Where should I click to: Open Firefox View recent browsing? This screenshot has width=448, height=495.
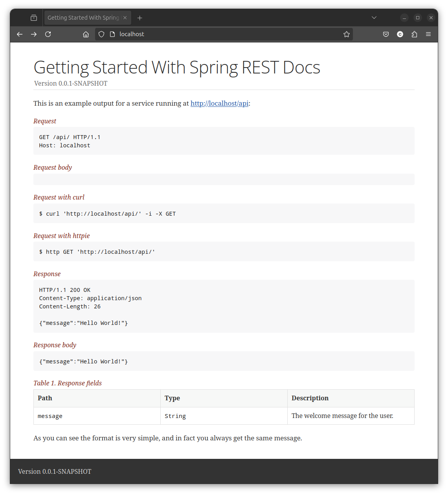pos(34,18)
